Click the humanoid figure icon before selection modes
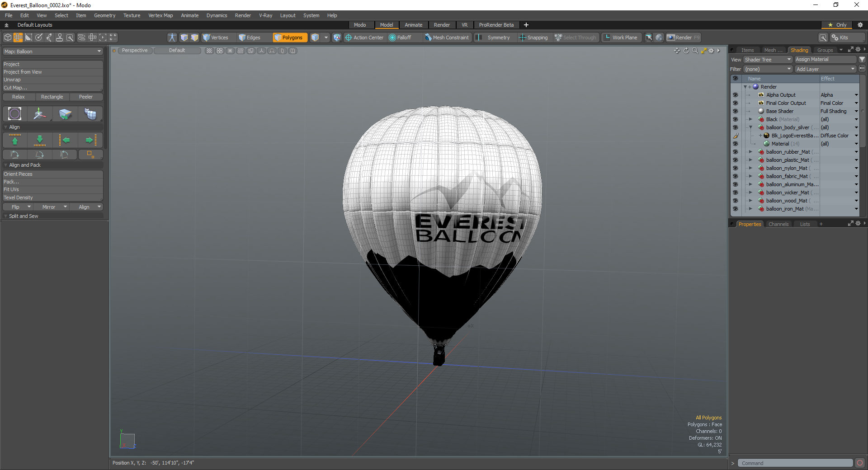 172,38
